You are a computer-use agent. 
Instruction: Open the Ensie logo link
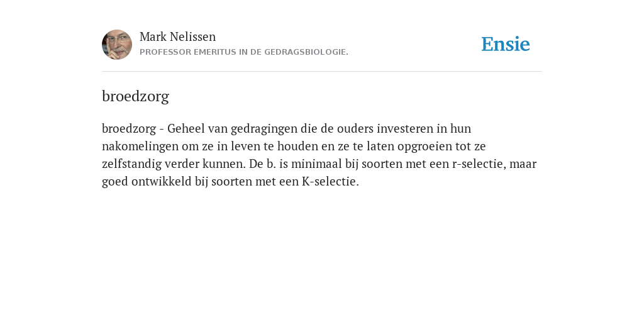[x=506, y=44]
